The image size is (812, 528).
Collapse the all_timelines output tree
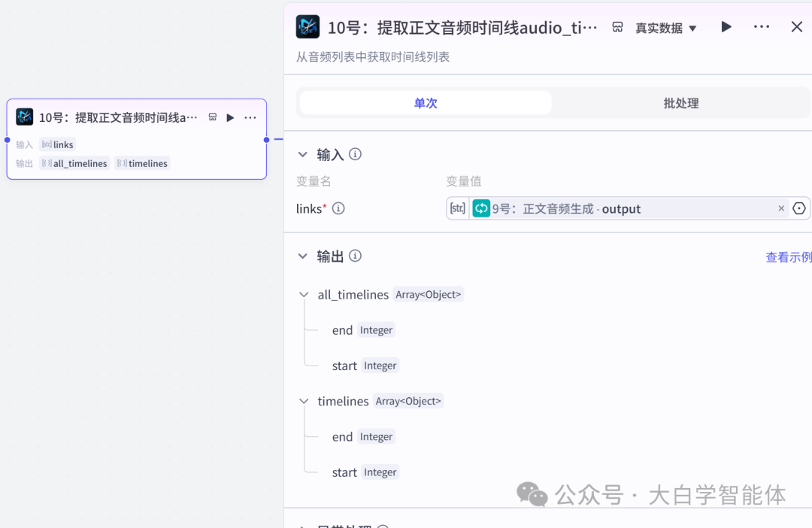(x=304, y=295)
